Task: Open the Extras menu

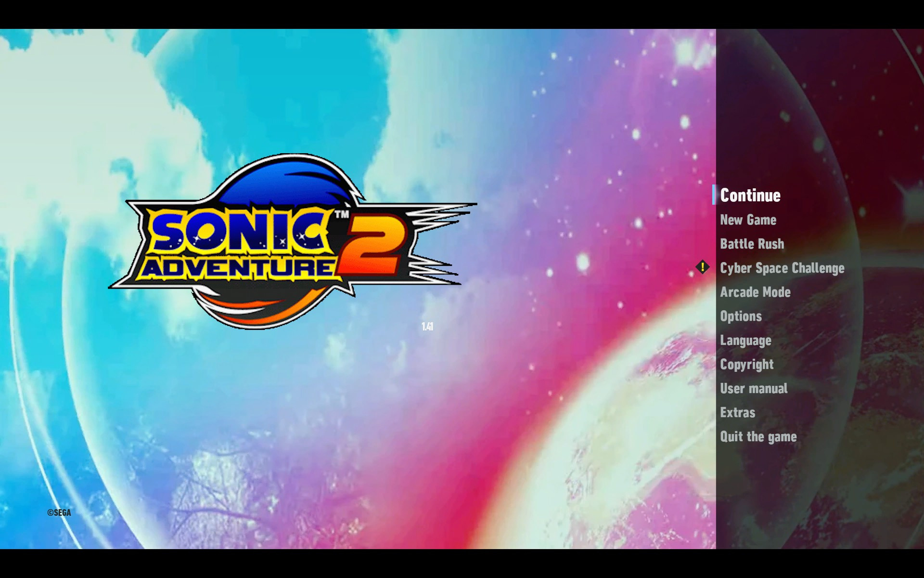Action: [737, 413]
